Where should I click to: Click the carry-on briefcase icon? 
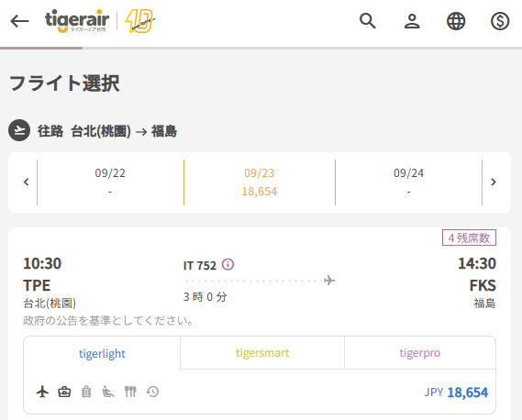click(x=64, y=392)
